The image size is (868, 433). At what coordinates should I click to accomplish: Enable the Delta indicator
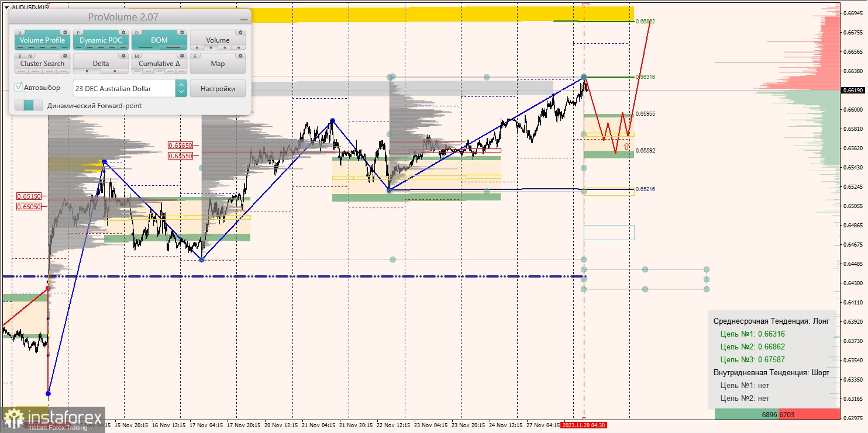pos(101,64)
